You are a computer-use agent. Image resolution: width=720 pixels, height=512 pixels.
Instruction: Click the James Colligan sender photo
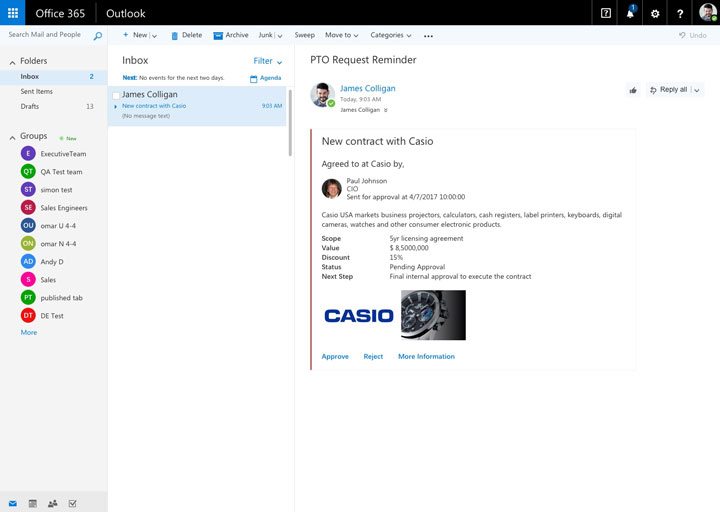tap(322, 95)
